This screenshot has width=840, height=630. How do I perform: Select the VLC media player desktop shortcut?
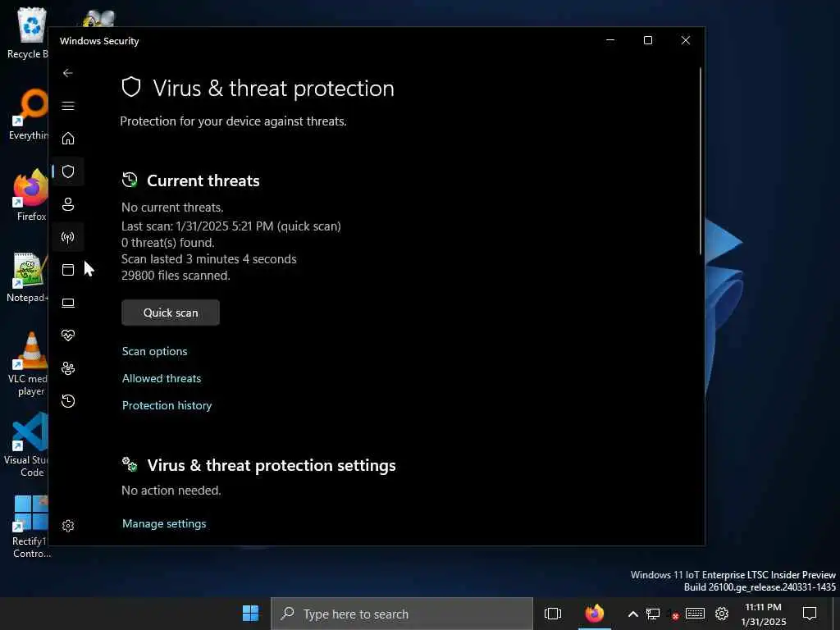pos(29,364)
